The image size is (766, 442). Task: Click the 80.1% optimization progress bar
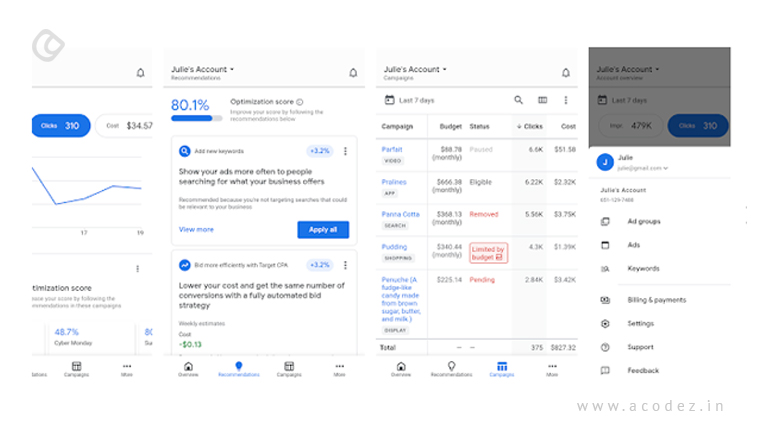tap(196, 118)
